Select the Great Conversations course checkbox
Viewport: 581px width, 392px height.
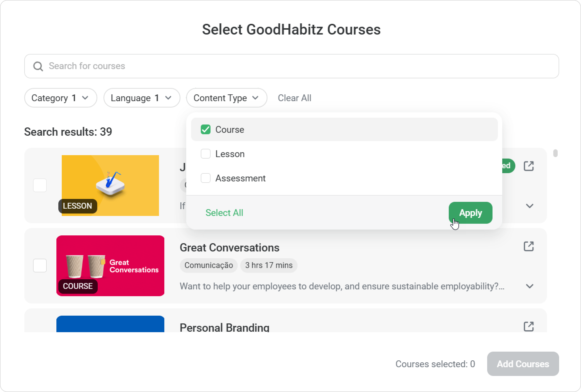tap(40, 265)
